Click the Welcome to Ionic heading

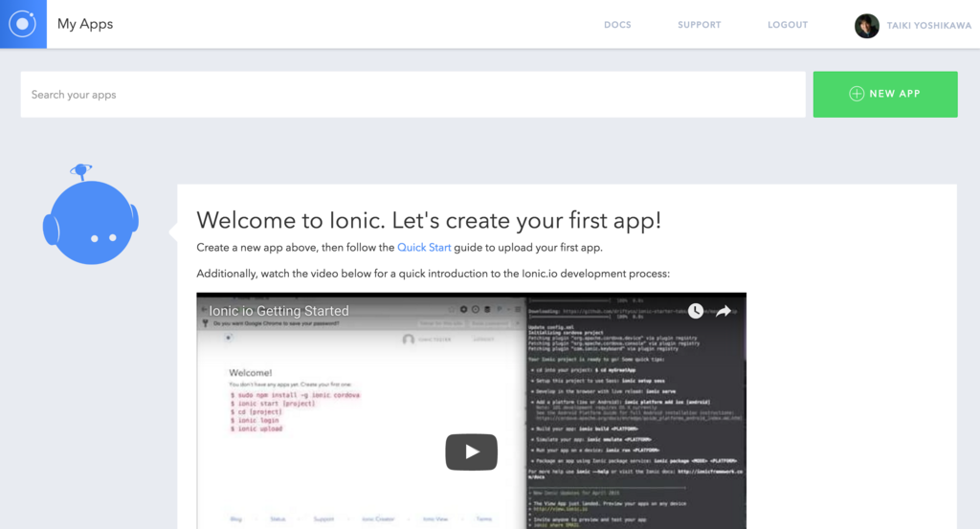click(x=429, y=220)
